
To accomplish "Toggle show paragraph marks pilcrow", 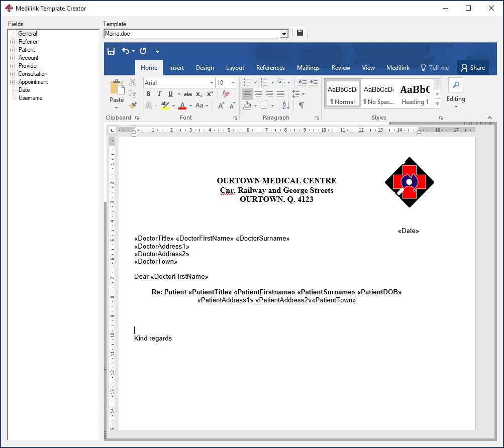I will (301, 105).
